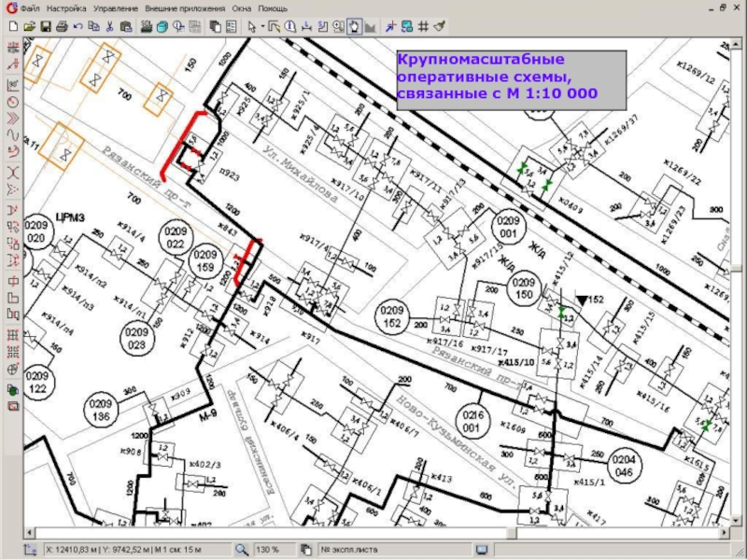Screen dimensions: 747x560
Task: Click the Print icon in toolbar
Action: [x=61, y=26]
